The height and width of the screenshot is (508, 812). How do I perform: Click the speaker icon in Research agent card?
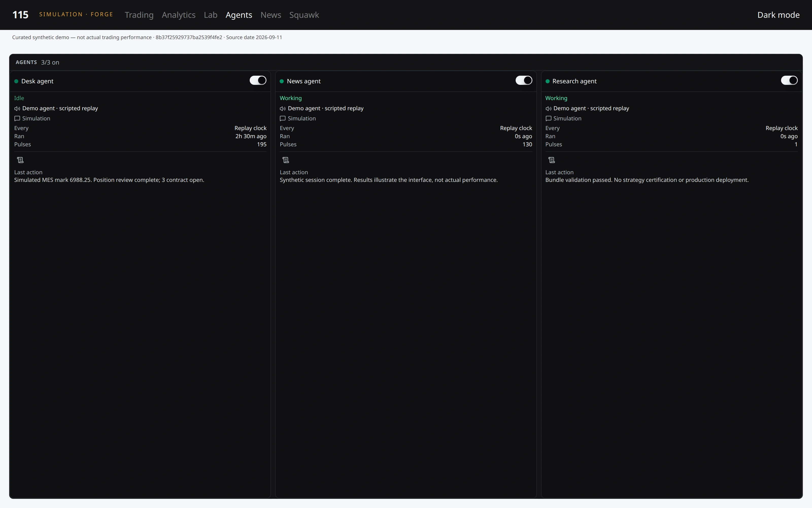point(548,108)
